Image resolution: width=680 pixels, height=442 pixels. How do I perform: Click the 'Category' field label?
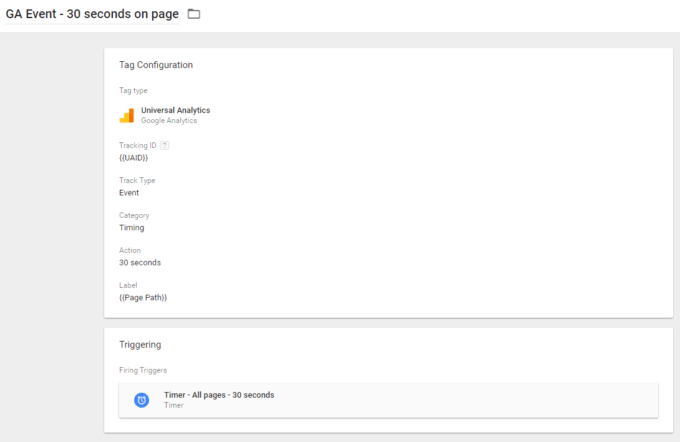click(x=134, y=216)
